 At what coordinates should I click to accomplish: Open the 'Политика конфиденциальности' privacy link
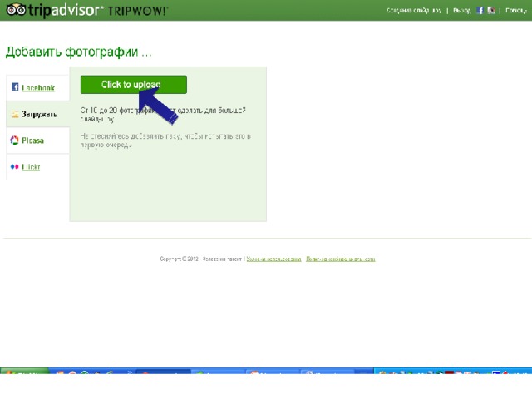[341, 259]
